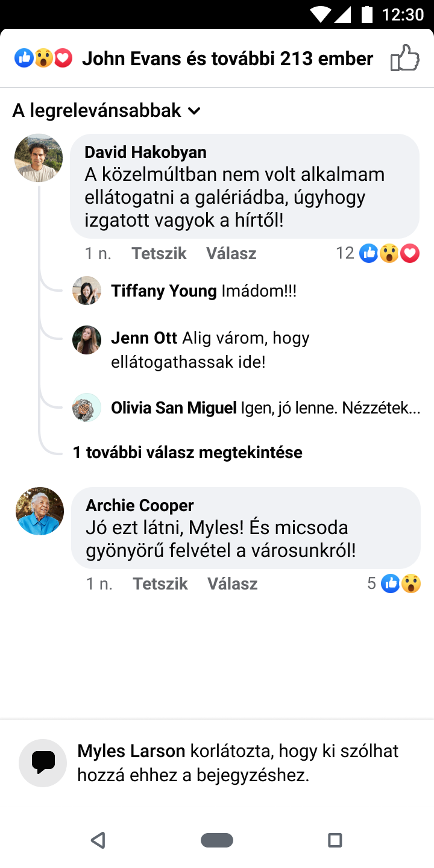Screen dimensions: 434x868
Task: Open Archie Cooper's profile picture
Action: 40,511
